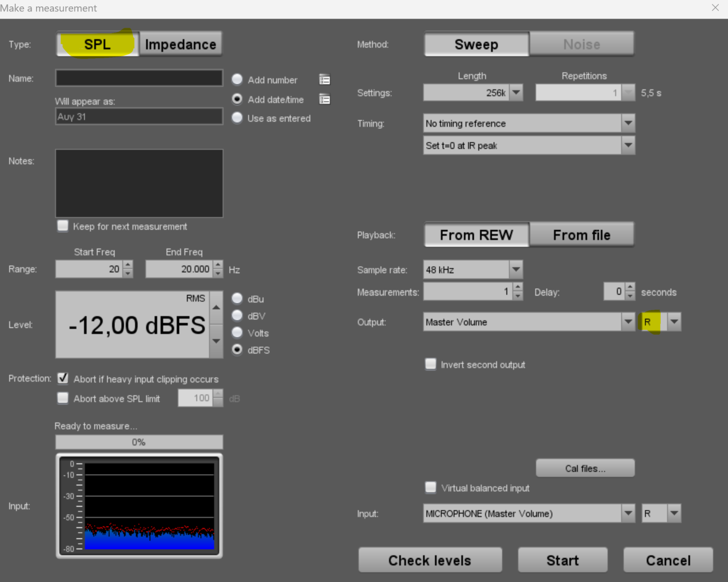The height and width of the screenshot is (582, 728).
Task: Click the Will appear as field
Action: click(x=139, y=116)
